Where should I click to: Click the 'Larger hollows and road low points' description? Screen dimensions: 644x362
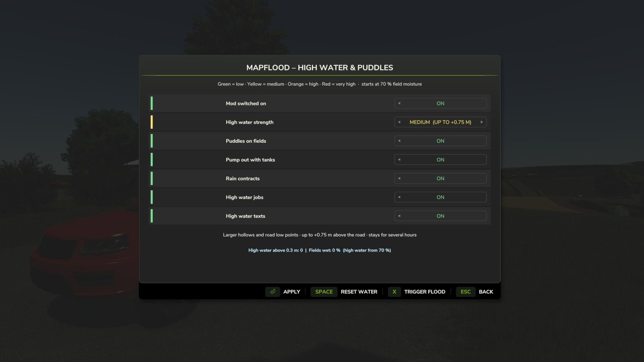320,235
